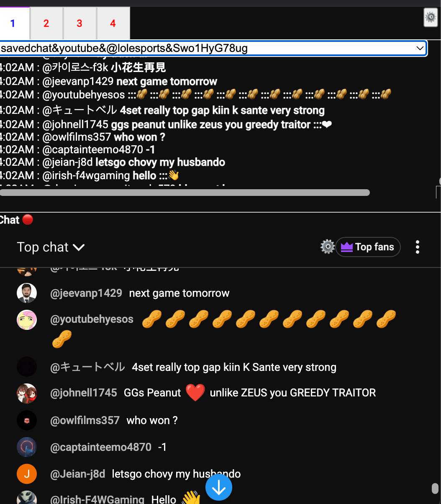Open @captainteemo4870 username link

tap(101, 447)
